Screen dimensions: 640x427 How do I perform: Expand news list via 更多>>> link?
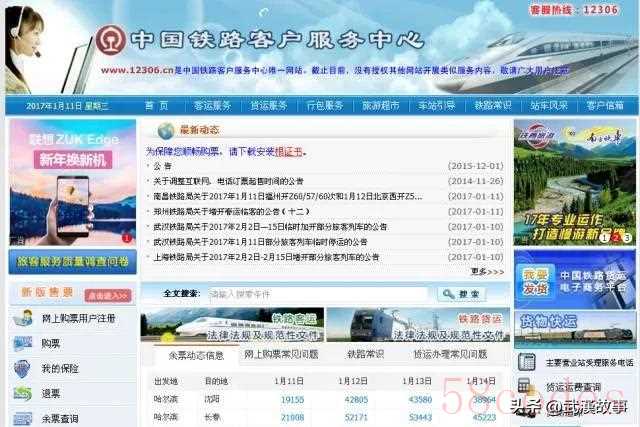point(487,272)
